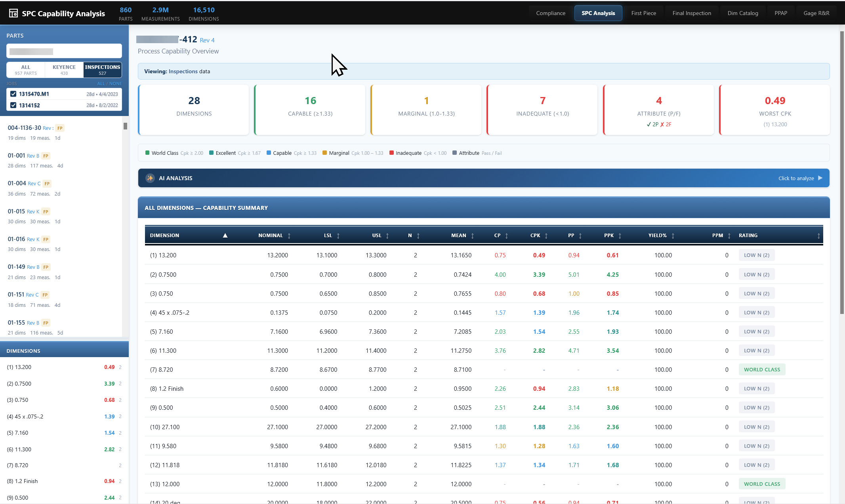Image resolution: width=845 pixels, height=504 pixels.
Task: Click the sort arrows beside PPM header
Action: [729, 236]
